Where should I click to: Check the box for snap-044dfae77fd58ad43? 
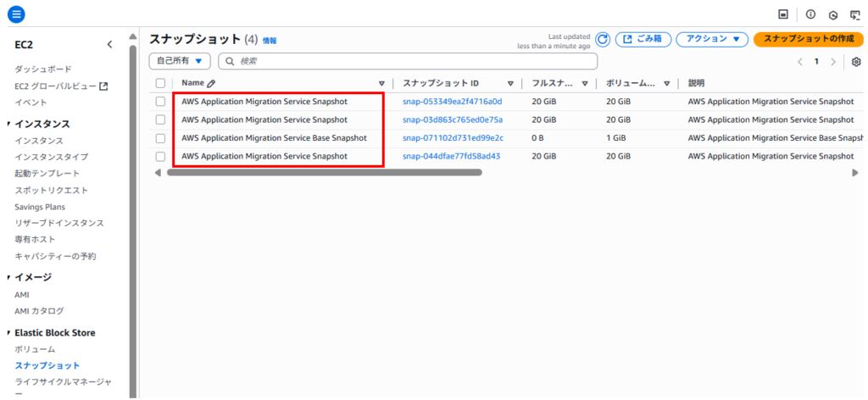160,156
